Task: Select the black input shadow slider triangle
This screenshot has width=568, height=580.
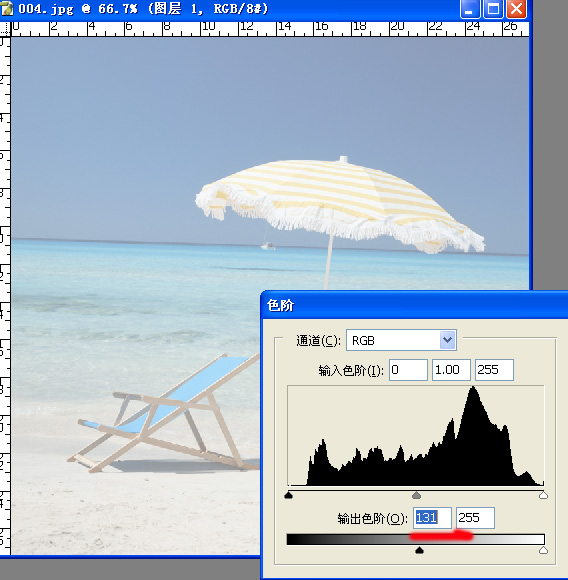Action: 288,495
